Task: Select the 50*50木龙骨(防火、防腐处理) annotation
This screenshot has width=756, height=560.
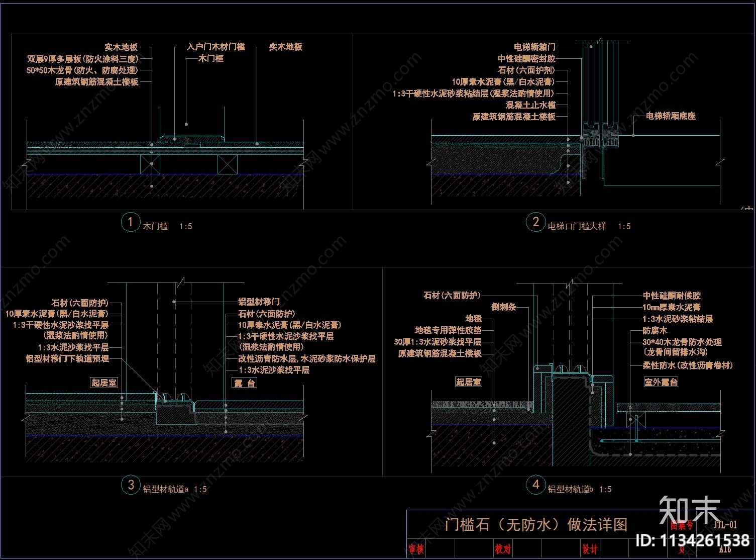Action: pyautogui.click(x=82, y=70)
